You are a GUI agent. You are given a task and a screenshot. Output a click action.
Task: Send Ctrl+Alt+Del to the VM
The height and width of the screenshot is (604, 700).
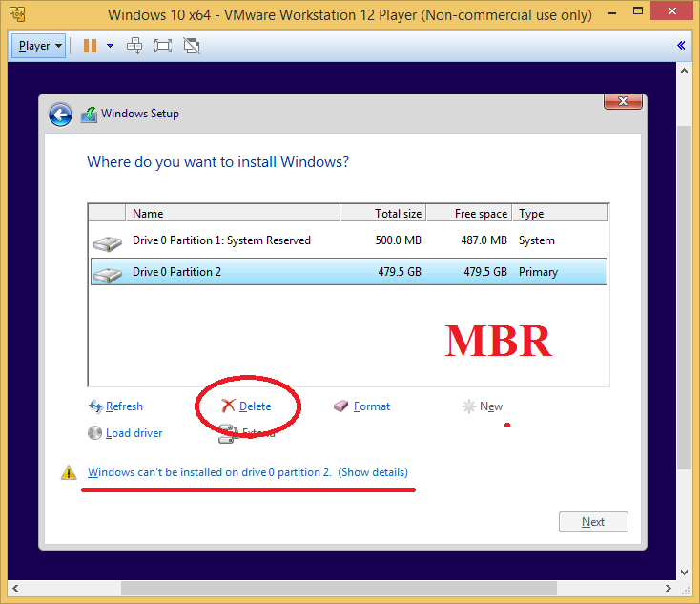[134, 46]
